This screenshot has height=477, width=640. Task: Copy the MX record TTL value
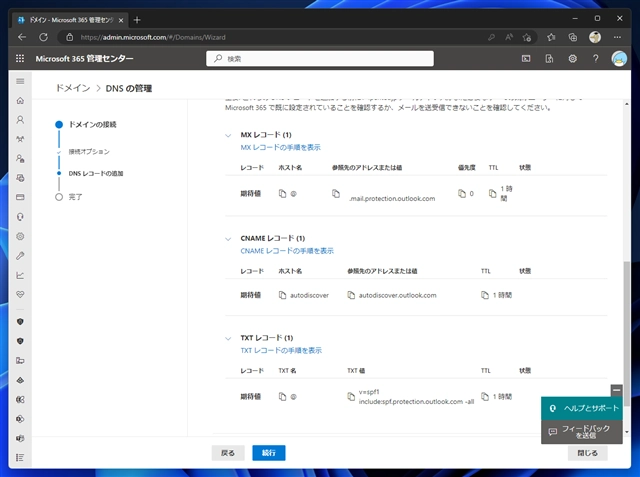492,192
